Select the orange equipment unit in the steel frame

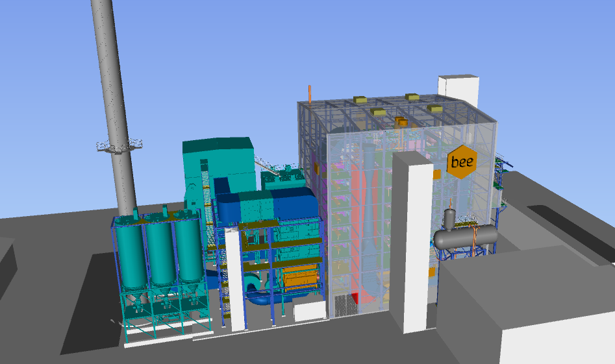click(303, 277)
